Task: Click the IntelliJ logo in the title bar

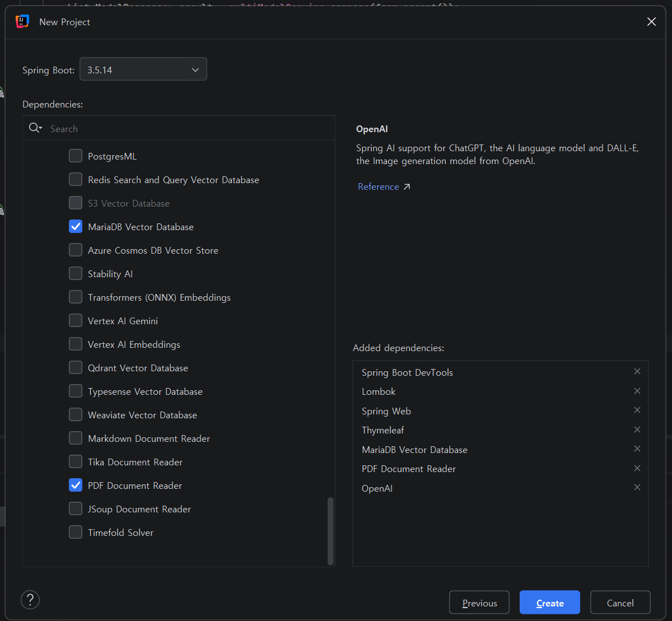Action: [x=22, y=22]
